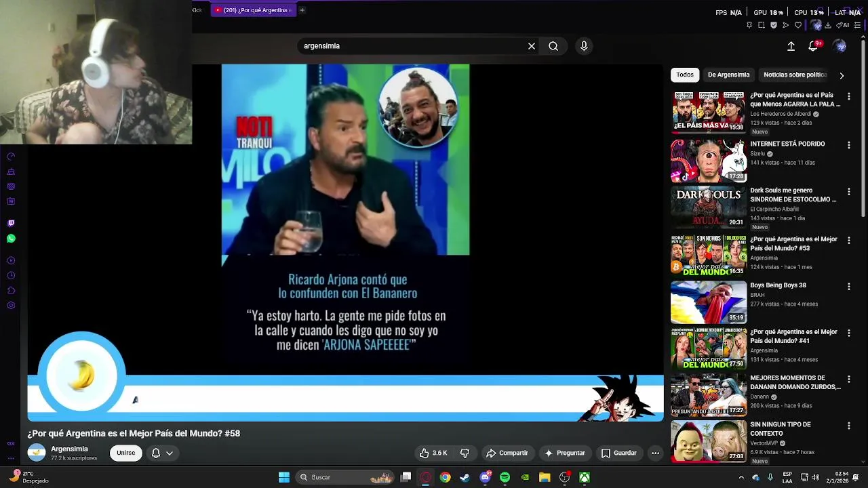Open the INTERNET ESTÁ PODRIDO thumbnail
The width and height of the screenshot is (868, 488).
[x=708, y=161]
